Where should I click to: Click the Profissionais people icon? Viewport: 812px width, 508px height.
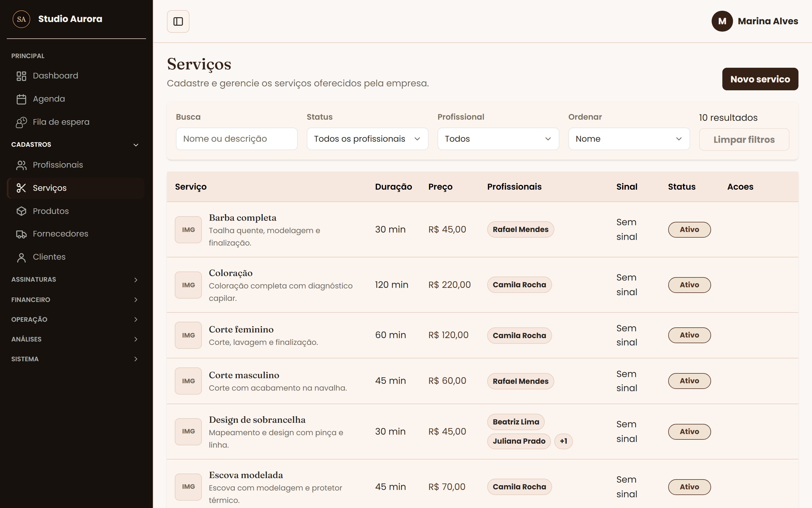click(21, 165)
